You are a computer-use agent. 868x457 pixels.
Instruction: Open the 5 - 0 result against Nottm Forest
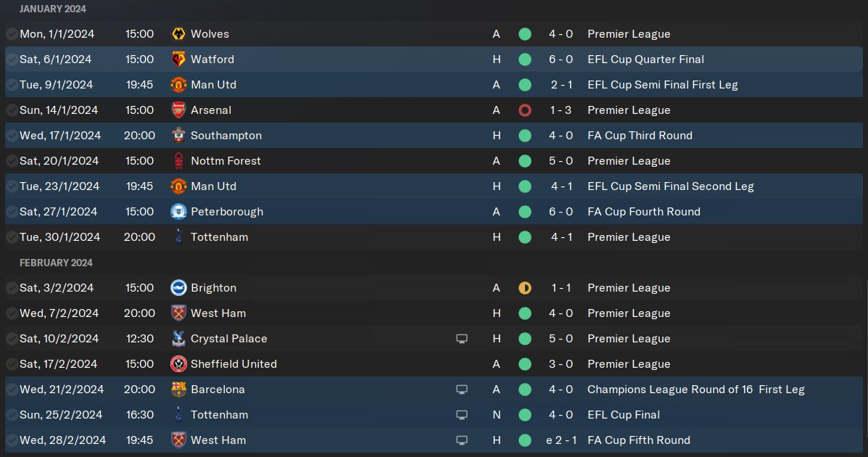tap(561, 161)
